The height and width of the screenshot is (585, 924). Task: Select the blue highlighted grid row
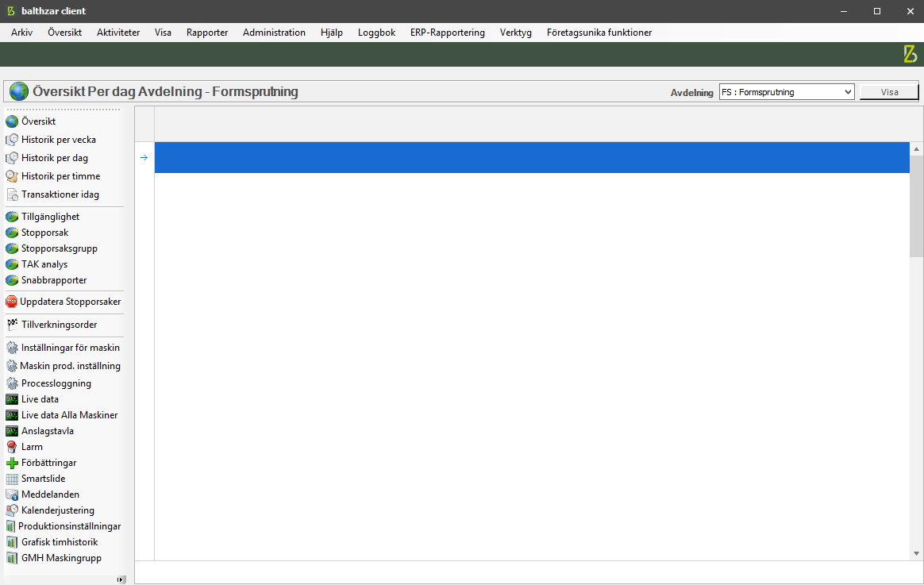(532, 157)
